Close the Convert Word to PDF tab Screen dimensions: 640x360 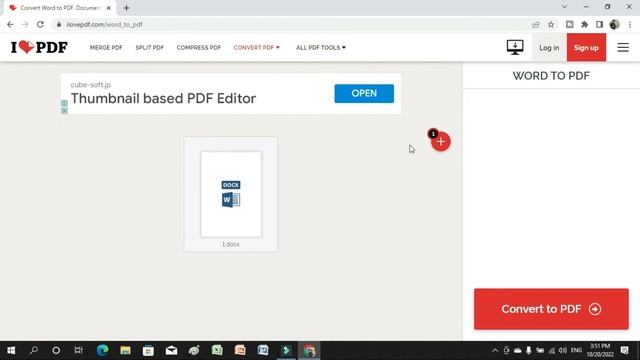pos(109,8)
